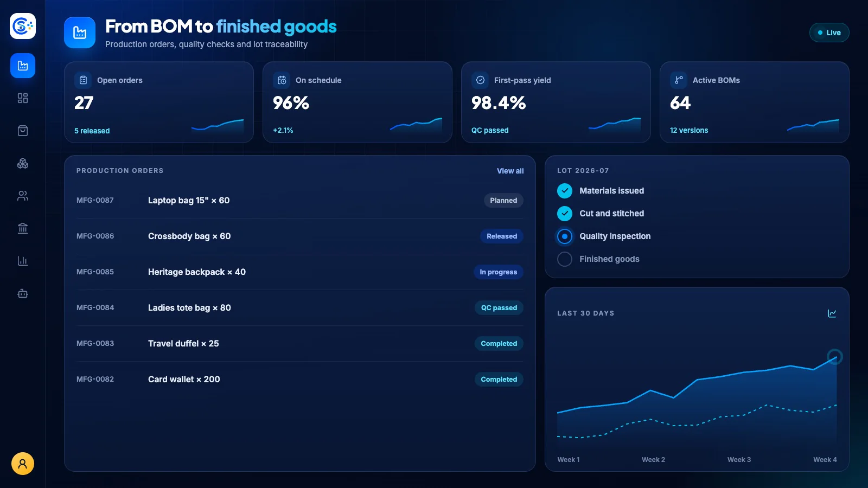
Task: Click the LOT 2026-07 panel heading
Action: [583, 170]
